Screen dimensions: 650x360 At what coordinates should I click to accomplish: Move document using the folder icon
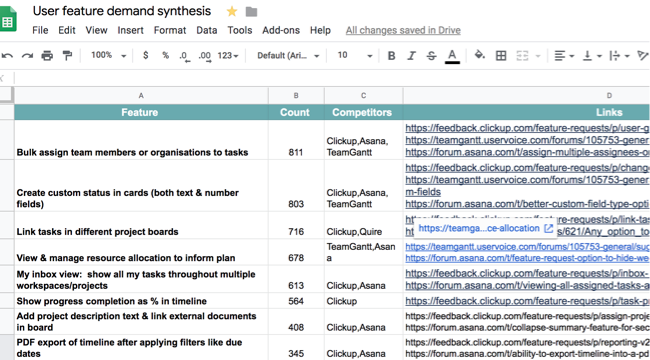pos(251,12)
